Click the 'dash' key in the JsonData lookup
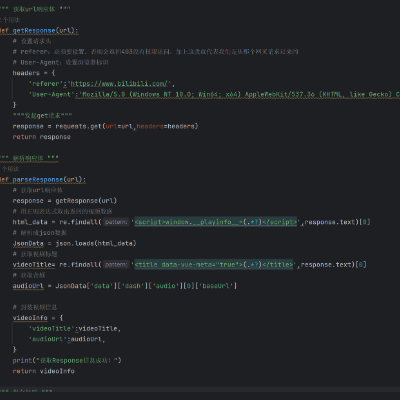 click(132, 286)
